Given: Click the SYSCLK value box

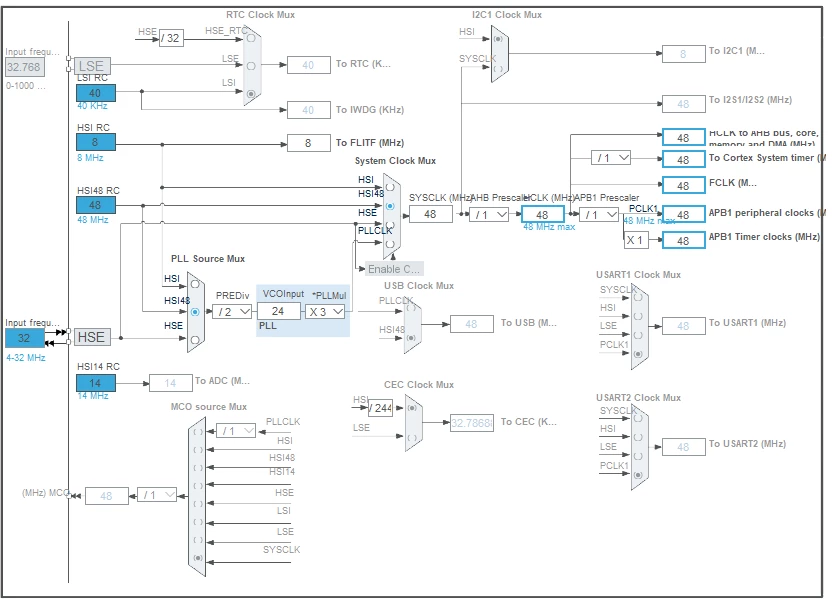Looking at the screenshot, I should click(431, 214).
